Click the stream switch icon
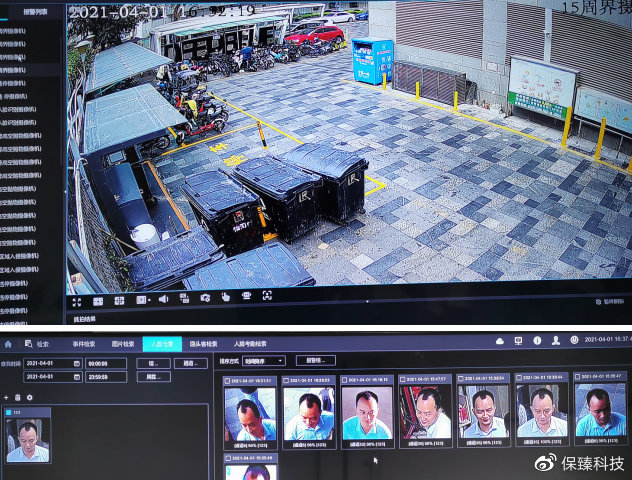Screen dimensions: 632x480 184,298
